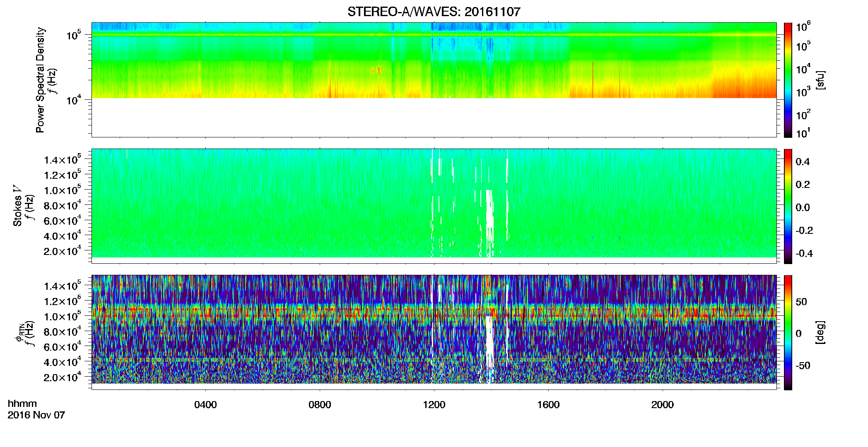Click the 50 label on degree colorbar
The height and width of the screenshot is (447, 868).
(801, 302)
